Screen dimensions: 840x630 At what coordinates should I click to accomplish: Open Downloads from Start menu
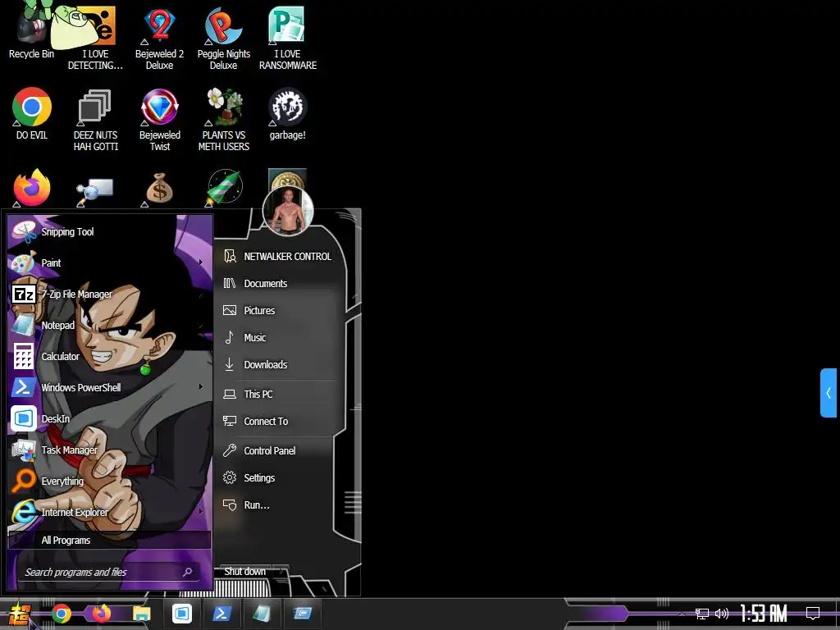click(279, 365)
